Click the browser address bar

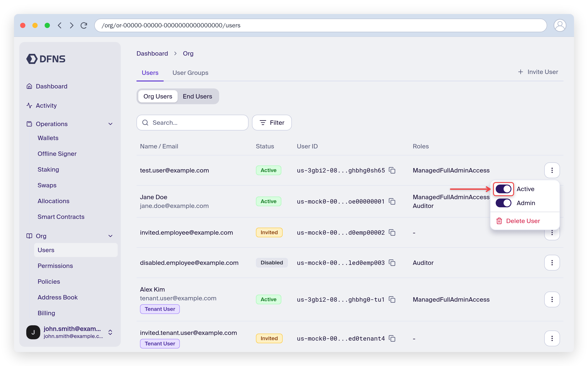(x=320, y=25)
